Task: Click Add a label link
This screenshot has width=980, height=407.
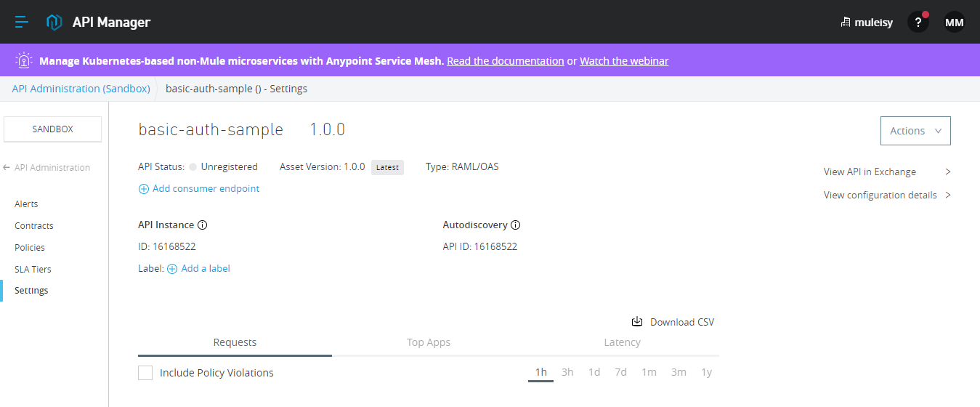Action: pos(206,269)
